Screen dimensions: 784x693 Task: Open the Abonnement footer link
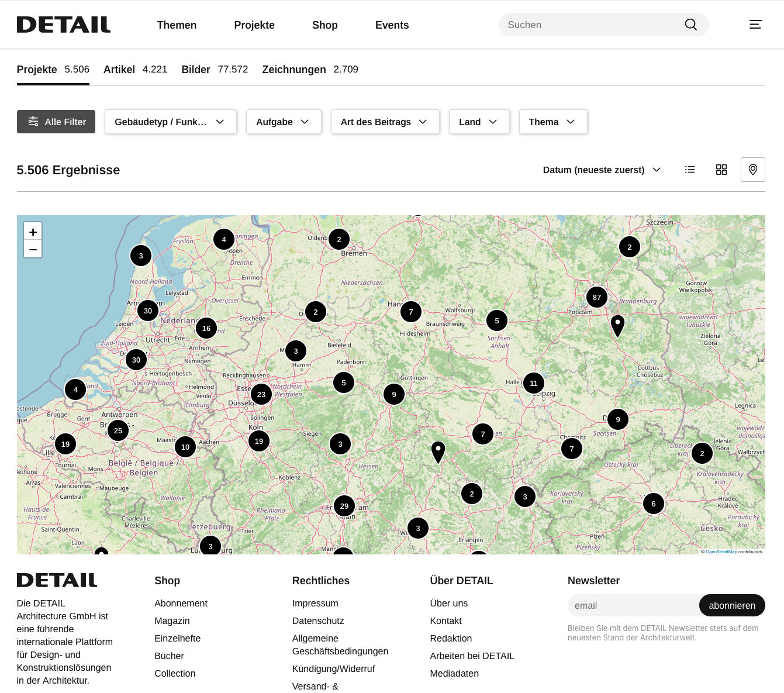click(181, 603)
